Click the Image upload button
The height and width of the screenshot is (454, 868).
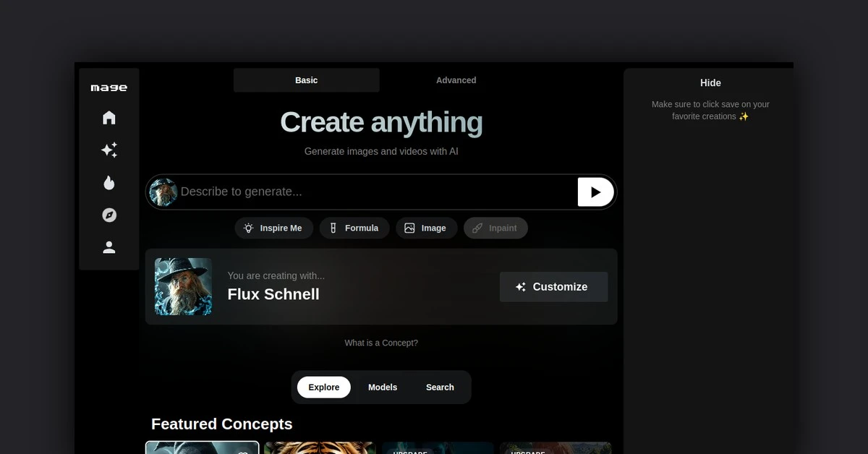tap(425, 228)
